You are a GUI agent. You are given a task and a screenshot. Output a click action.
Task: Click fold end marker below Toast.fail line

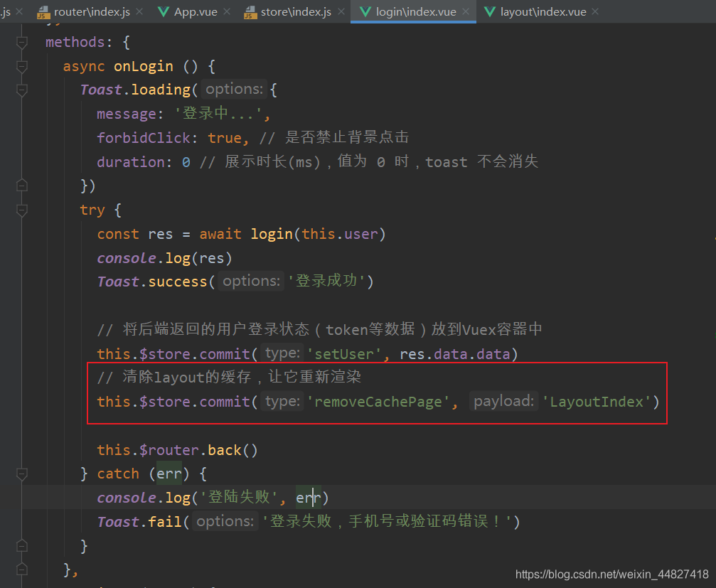(21, 545)
